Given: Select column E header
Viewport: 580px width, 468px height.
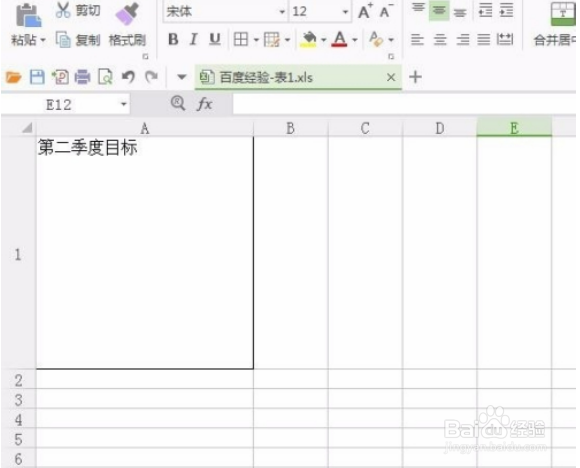Looking at the screenshot, I should click(x=514, y=128).
